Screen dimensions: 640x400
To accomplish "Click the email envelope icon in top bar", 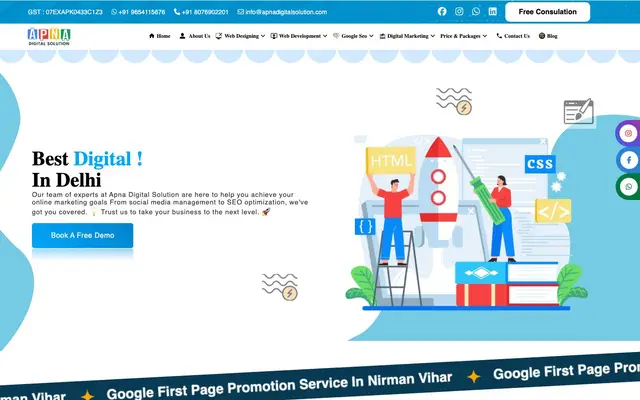I will pos(240,12).
